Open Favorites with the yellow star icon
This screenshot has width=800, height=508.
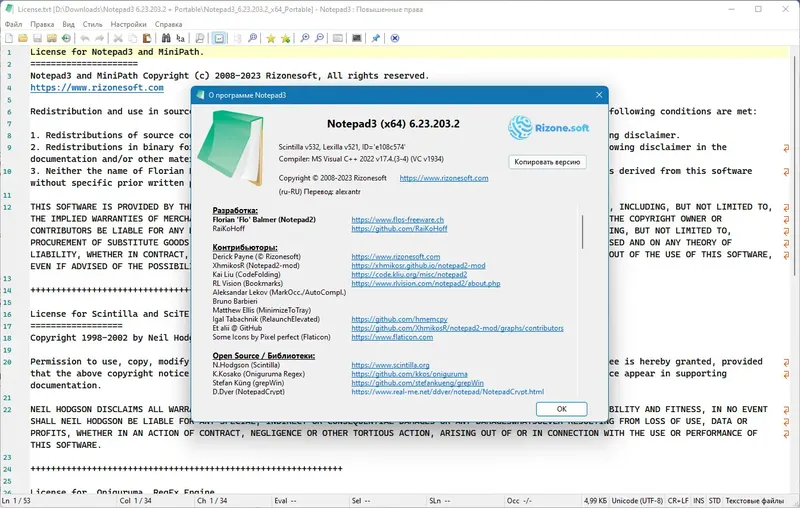(x=271, y=38)
